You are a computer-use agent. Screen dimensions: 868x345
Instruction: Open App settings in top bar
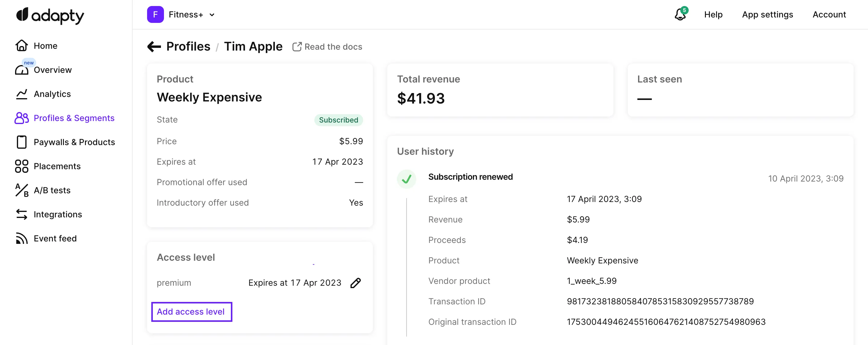(767, 14)
